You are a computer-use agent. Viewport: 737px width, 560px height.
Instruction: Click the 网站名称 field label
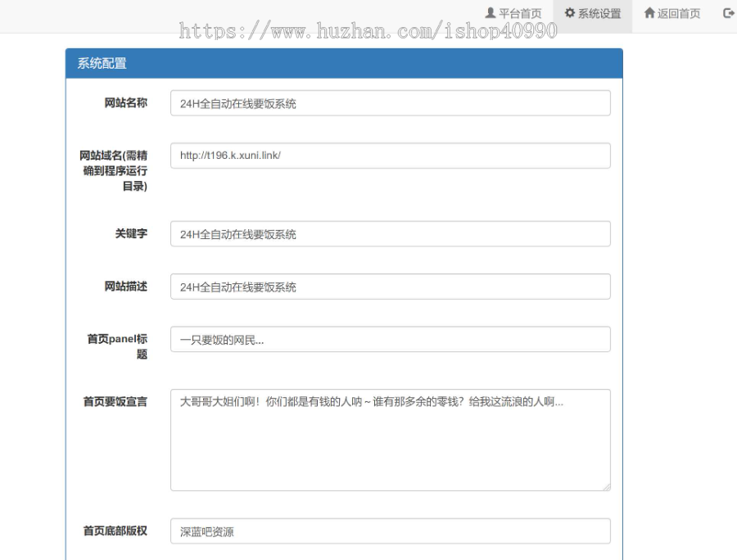tap(125, 102)
